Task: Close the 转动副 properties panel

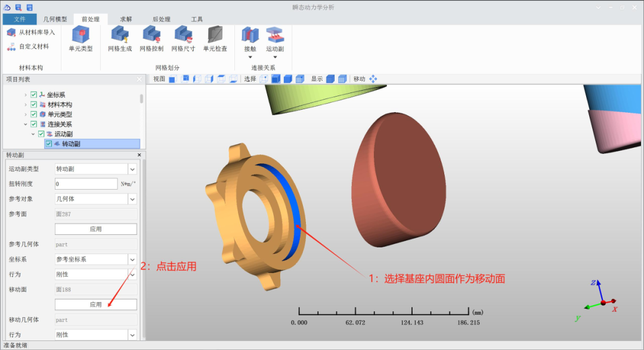Action: tap(139, 155)
